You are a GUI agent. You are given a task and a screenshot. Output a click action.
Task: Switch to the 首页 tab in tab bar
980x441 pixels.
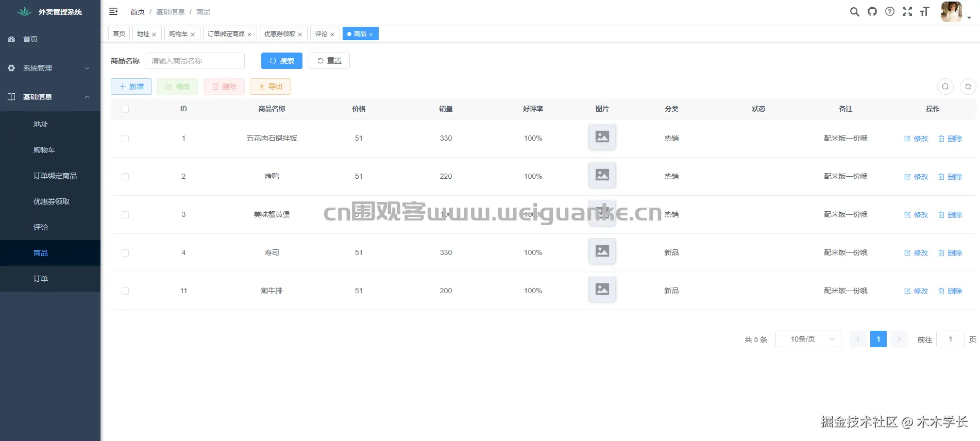[x=119, y=34]
